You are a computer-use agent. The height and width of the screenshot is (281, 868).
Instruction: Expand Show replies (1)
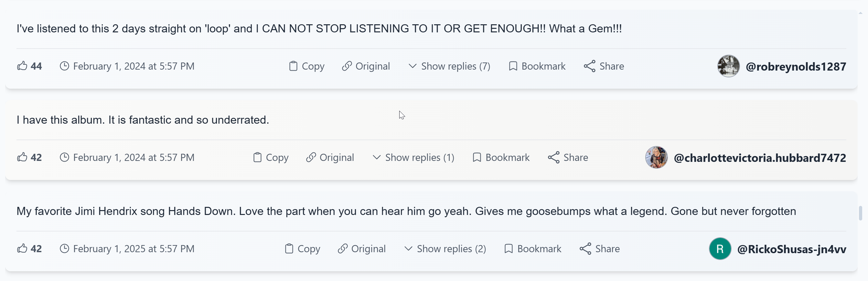point(413,158)
